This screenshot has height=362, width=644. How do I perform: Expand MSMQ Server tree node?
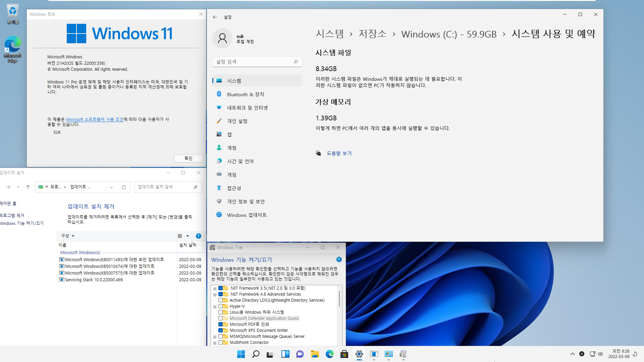tap(215, 337)
